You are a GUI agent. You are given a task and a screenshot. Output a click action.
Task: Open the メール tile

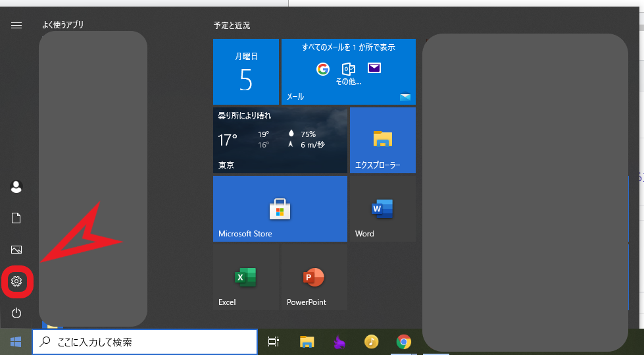(x=348, y=72)
